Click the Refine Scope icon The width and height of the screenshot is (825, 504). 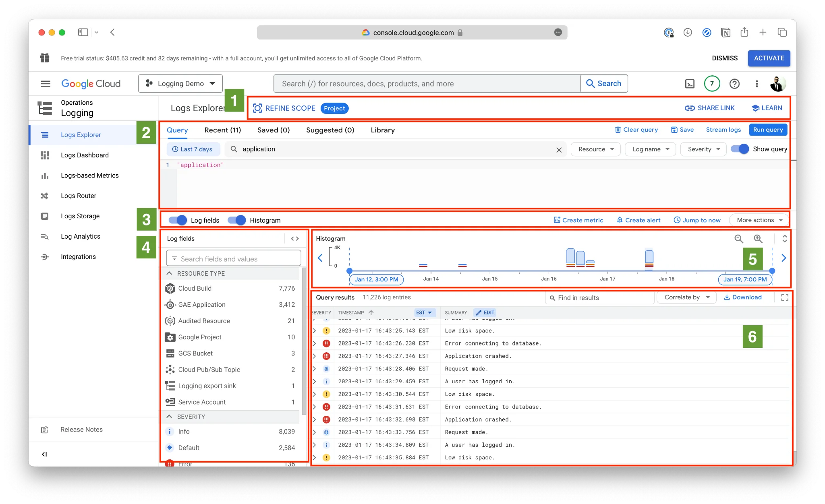coord(257,108)
